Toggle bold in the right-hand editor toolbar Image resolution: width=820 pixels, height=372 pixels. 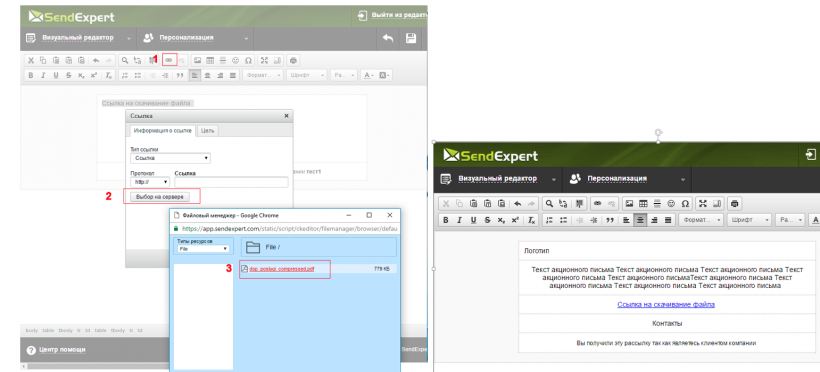click(x=446, y=220)
